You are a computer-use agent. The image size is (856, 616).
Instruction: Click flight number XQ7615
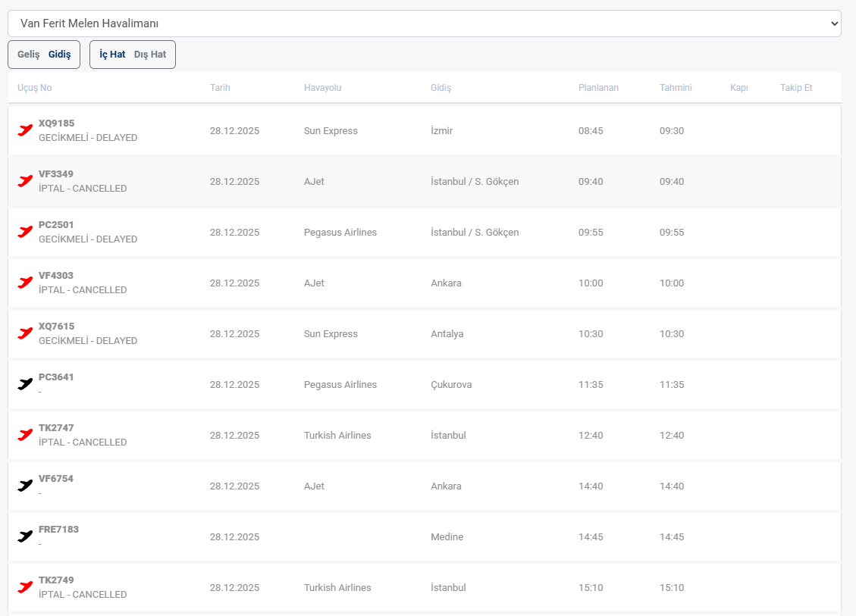pyautogui.click(x=57, y=327)
